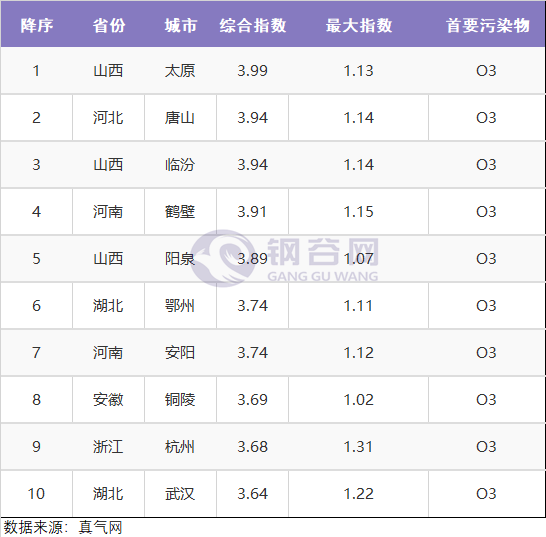
Task: Select the 唐山 city cell
Action: (x=180, y=118)
